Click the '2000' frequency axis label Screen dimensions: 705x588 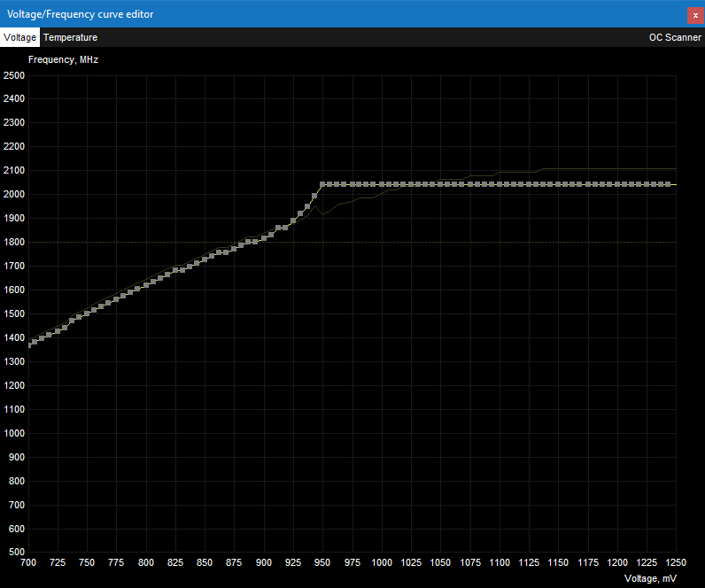[x=14, y=194]
